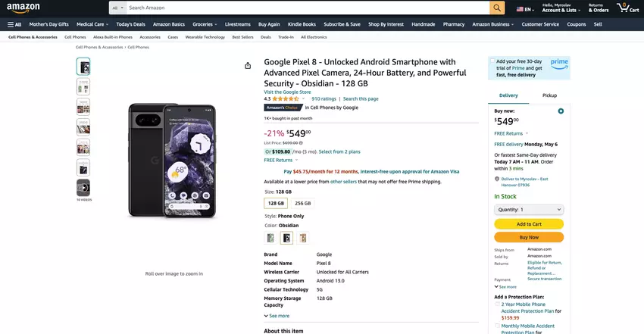Click the orange search magnifier button

point(497,8)
